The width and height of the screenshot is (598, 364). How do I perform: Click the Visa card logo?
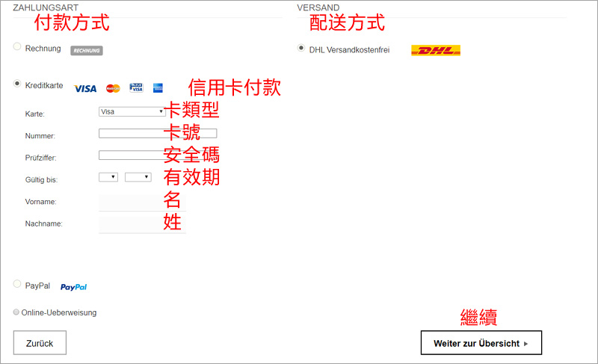tap(85, 88)
